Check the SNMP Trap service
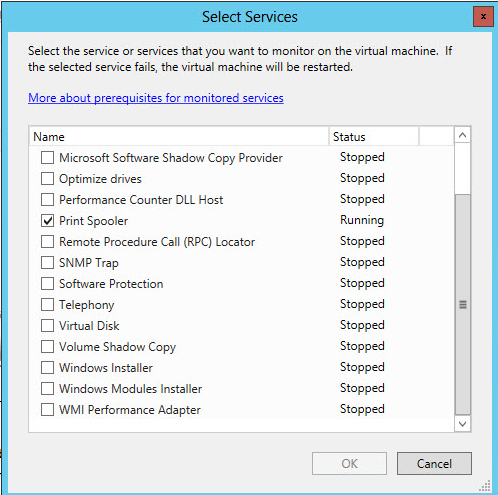The image size is (498, 495). [47, 263]
